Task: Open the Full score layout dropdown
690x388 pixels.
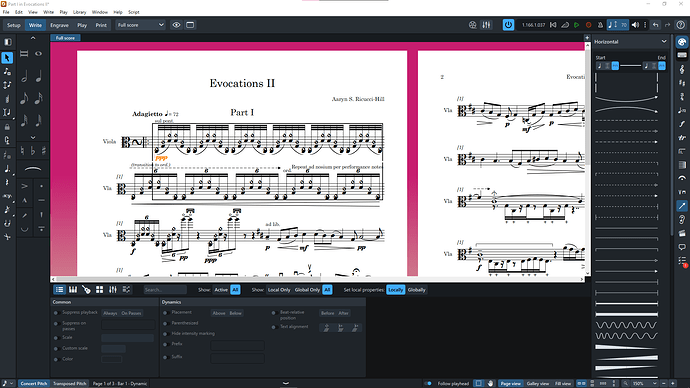Action: tap(140, 25)
